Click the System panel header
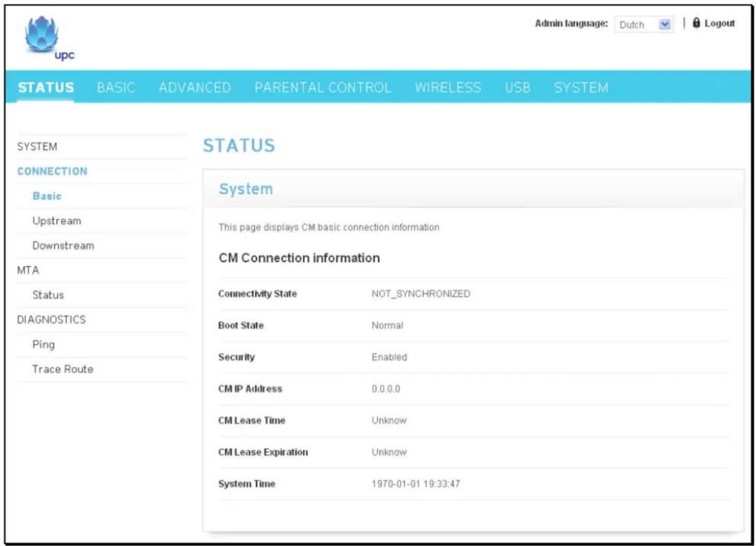Screen dimensions: 756x546 (473, 189)
